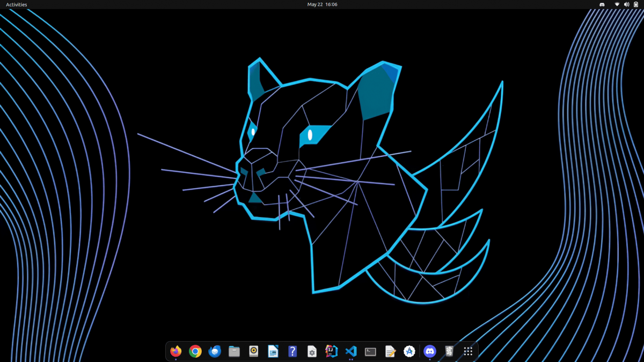Screen dimensions: 644x362
Task: Open the Text Editor app
Action: (x=390, y=351)
